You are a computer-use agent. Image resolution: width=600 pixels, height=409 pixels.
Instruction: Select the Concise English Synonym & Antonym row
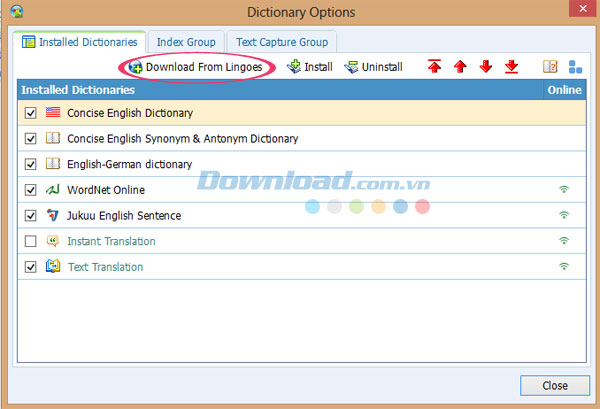tap(182, 139)
